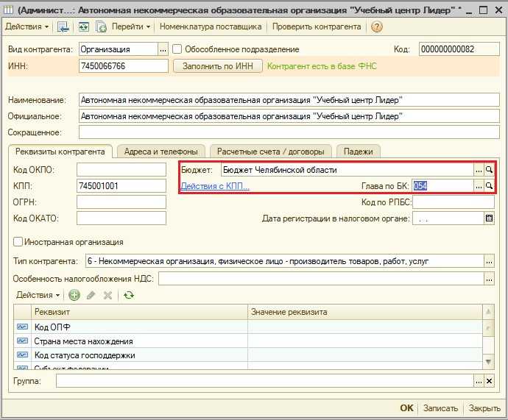508x420 pixels.
Task: Open the top Действия menu
Action: (x=27, y=26)
